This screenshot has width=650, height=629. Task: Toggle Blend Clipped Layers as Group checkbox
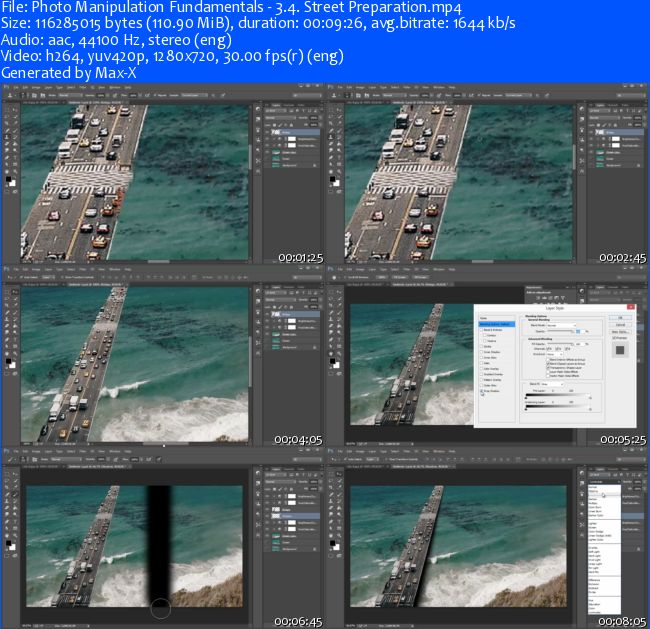pos(548,364)
